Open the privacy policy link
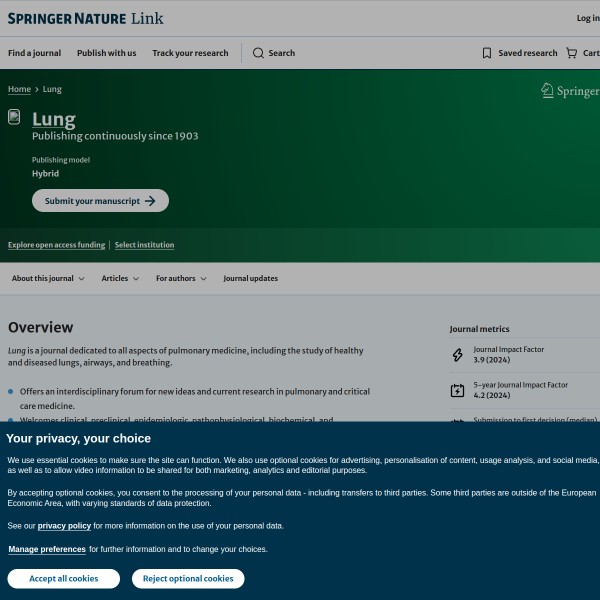This screenshot has height=600, width=600. tap(64, 525)
